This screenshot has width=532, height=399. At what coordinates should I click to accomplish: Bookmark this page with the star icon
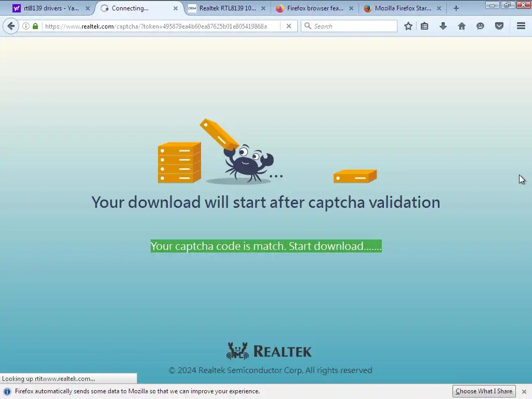tap(408, 26)
